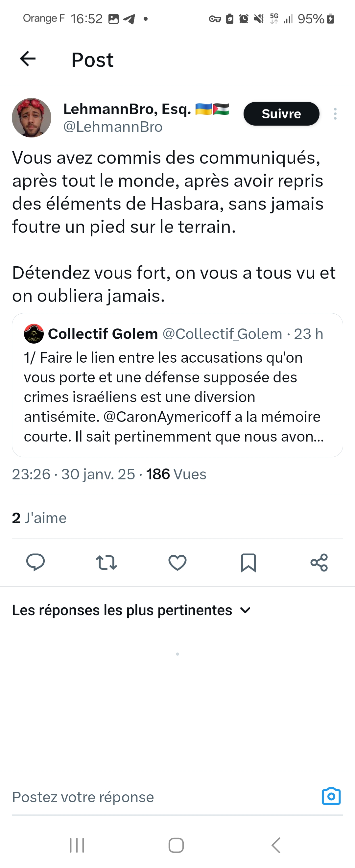The image size is (355, 868).
Task: Tap the Android back navigation chevron
Action: pos(276,845)
